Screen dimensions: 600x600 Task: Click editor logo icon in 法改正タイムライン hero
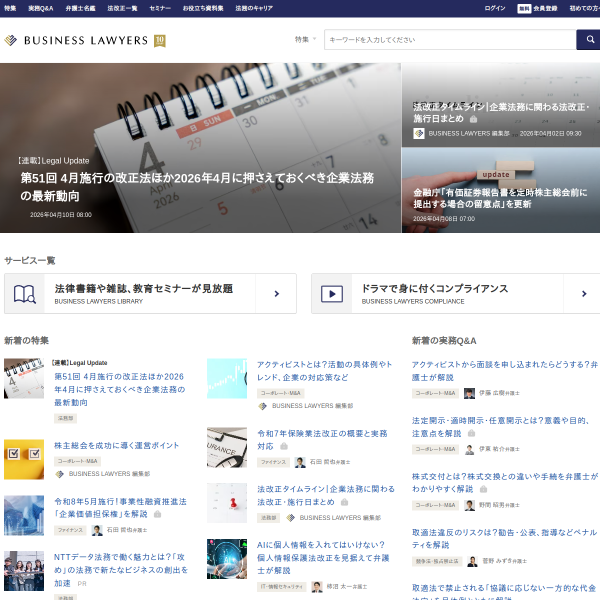[x=419, y=133]
